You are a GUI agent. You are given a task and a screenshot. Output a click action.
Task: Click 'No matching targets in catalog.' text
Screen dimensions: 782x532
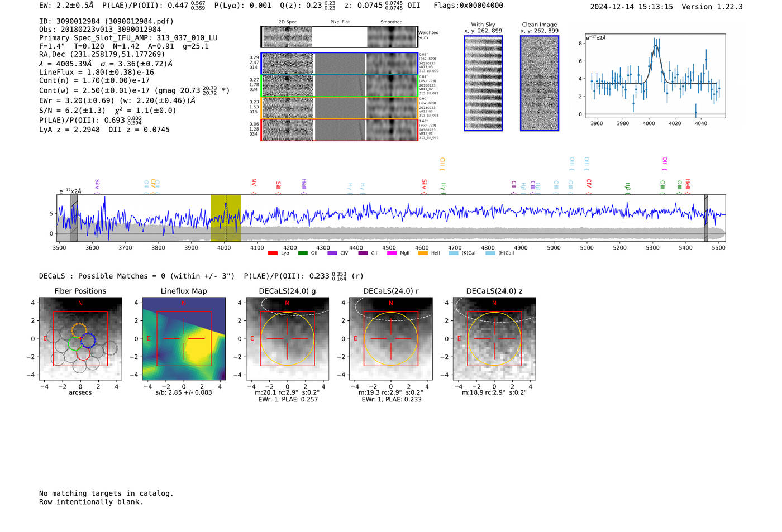[x=106, y=493]
